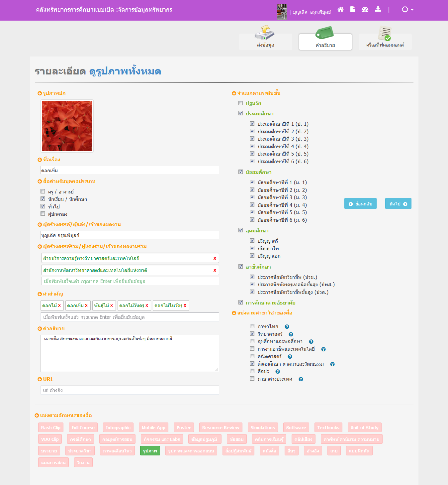Screen dimensions: 448x485
Task: Check the ปฐมวัย level checkbox
Action: click(x=241, y=103)
